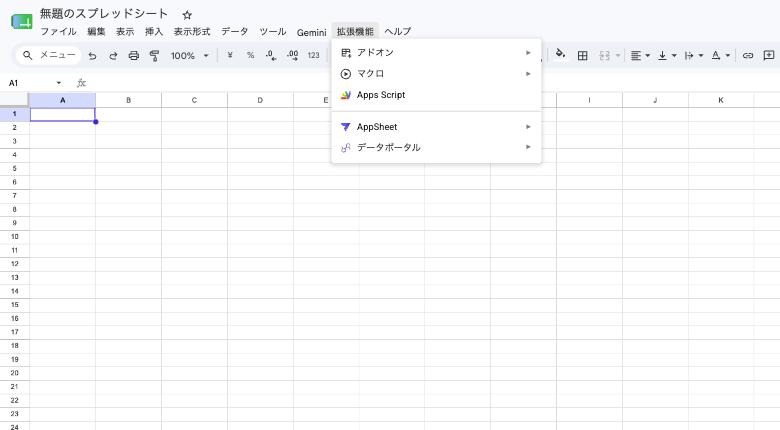This screenshot has height=430, width=780.
Task: Close the 拡張機能 menu
Action: [x=355, y=31]
